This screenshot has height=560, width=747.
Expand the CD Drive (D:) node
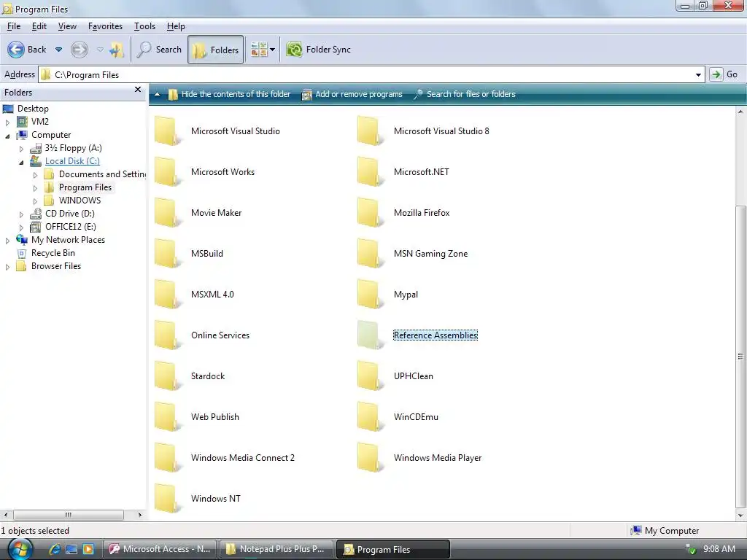(x=21, y=214)
